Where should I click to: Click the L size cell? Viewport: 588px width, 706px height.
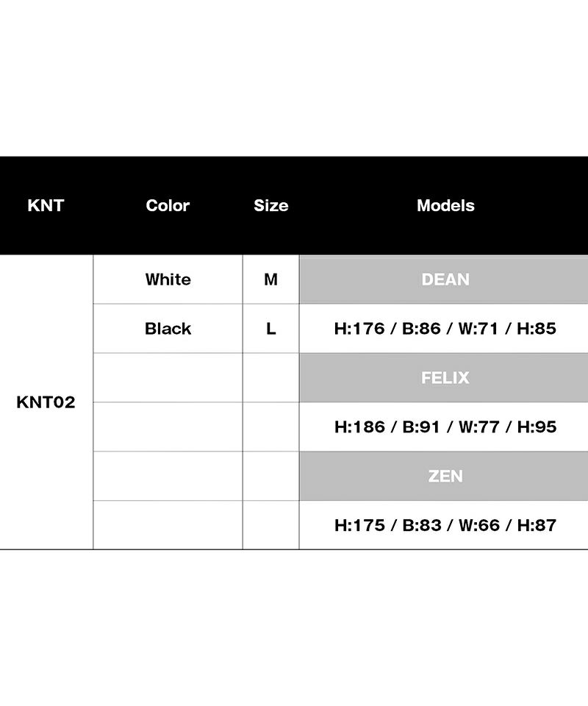click(x=270, y=329)
